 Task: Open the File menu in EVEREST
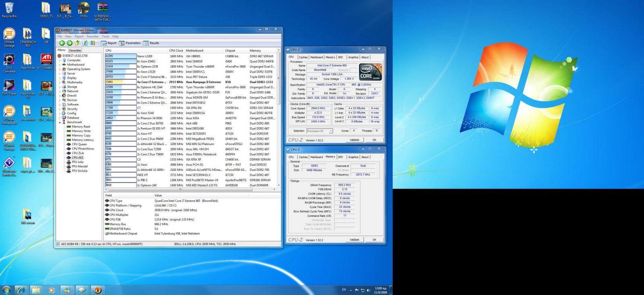[x=60, y=36]
